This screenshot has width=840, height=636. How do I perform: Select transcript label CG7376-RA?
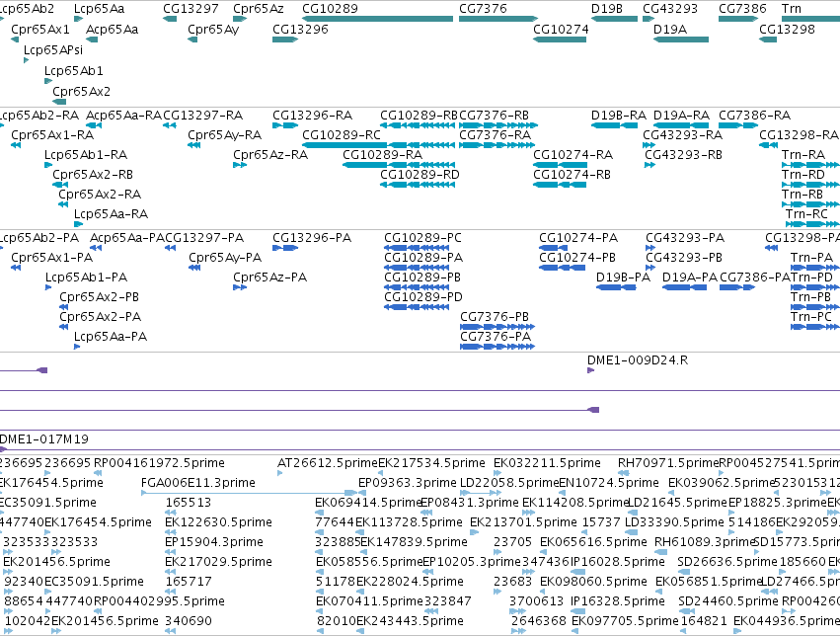[x=495, y=135]
